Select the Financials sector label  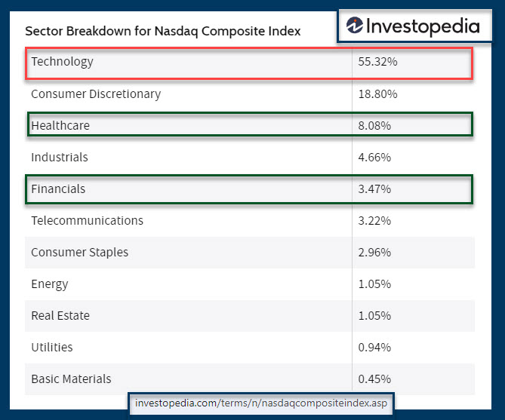click(58, 189)
